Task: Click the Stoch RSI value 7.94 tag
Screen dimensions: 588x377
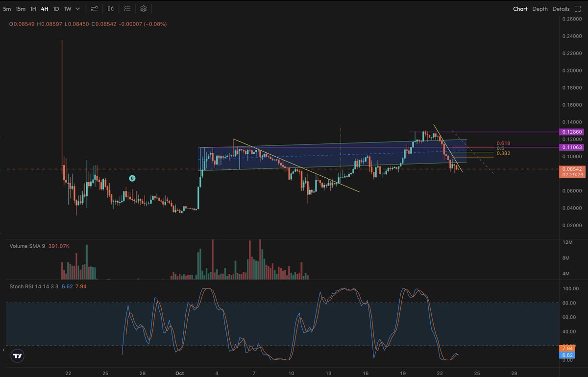Action: (x=568, y=349)
